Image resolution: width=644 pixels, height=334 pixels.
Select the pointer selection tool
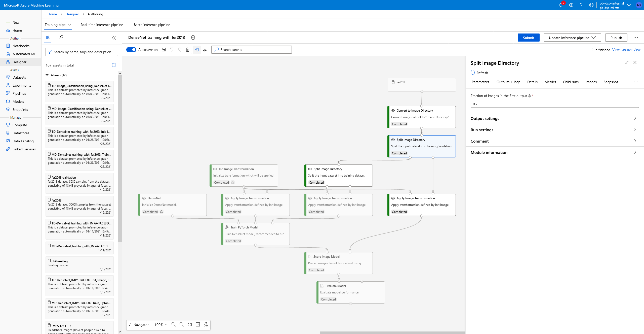pos(205,50)
